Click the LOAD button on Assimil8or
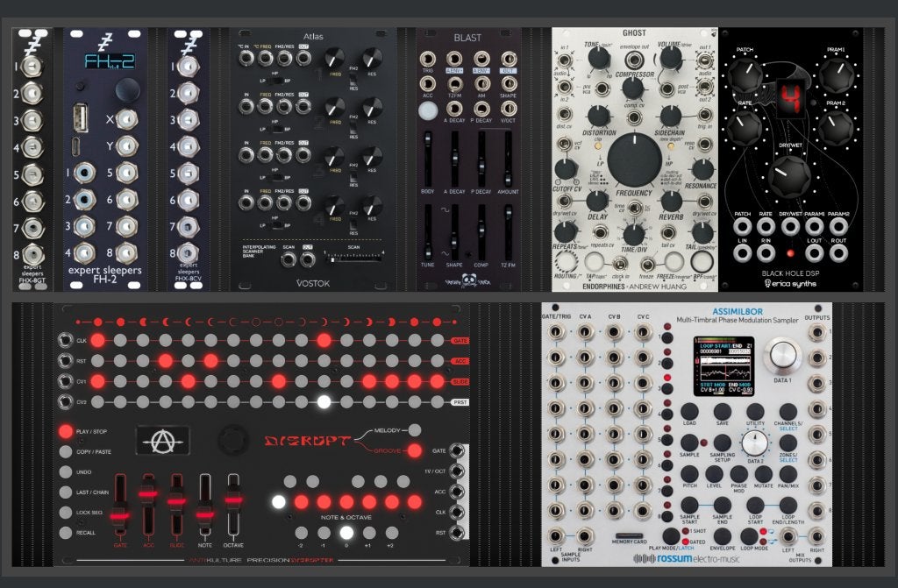The height and width of the screenshot is (588, 898). click(x=689, y=411)
